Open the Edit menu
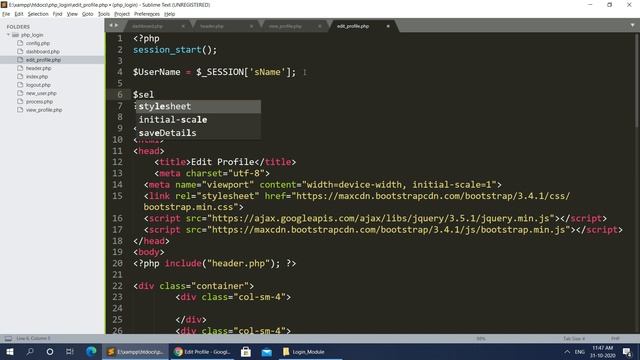 (19, 14)
